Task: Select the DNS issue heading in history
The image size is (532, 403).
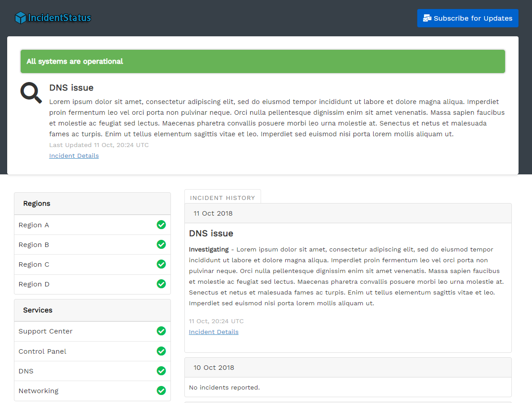Action: [211, 233]
